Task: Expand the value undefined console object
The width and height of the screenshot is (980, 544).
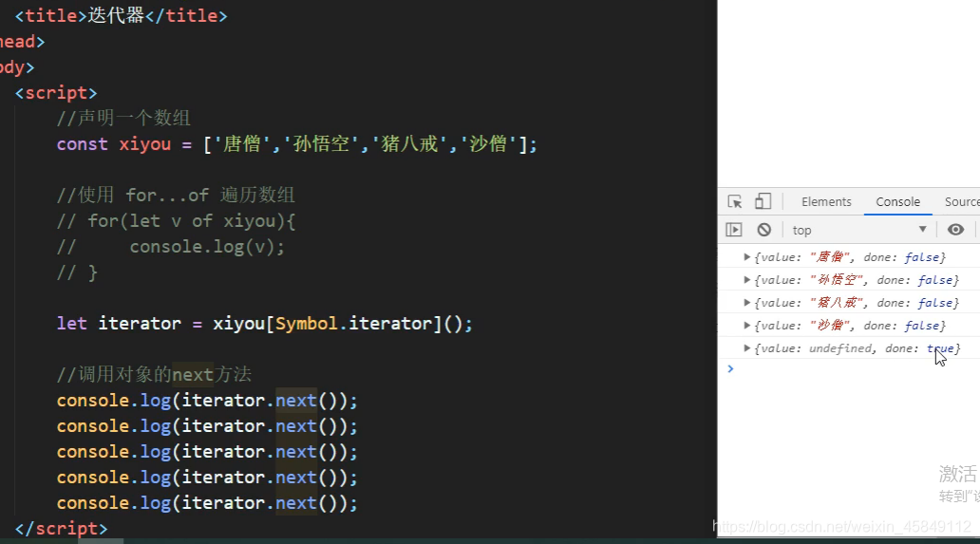Action: (x=746, y=347)
